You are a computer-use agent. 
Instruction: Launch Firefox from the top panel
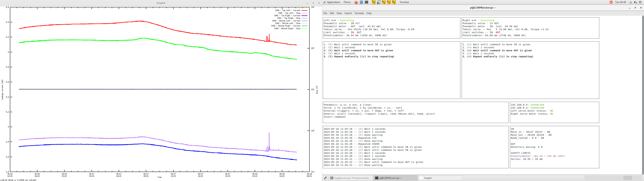tap(356, 2)
